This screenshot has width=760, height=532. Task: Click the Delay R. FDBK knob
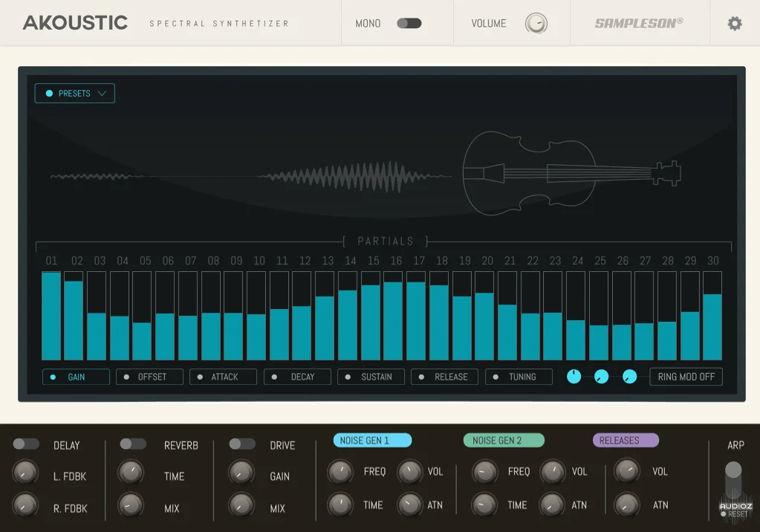point(25,505)
